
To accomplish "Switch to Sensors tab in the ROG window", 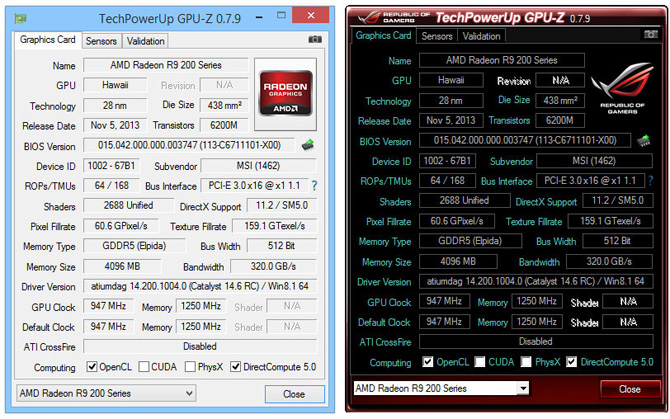I will pyautogui.click(x=437, y=36).
